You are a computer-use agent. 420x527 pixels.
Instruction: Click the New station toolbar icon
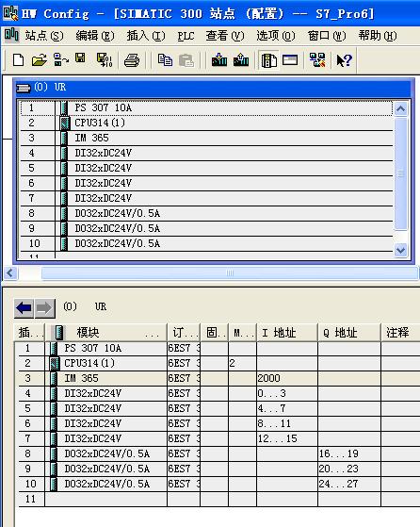click(x=18, y=60)
